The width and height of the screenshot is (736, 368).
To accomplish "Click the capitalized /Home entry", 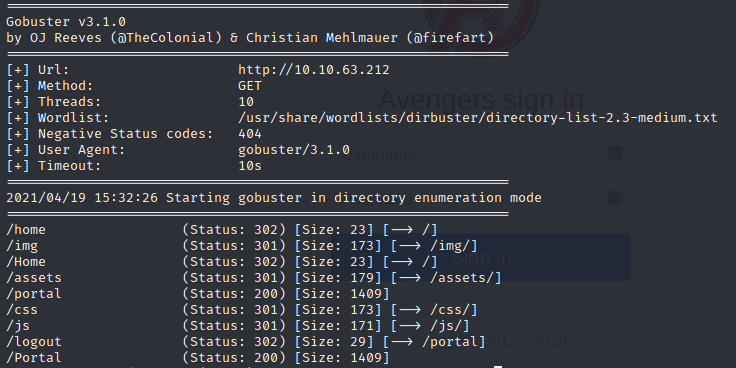I will tap(26, 262).
